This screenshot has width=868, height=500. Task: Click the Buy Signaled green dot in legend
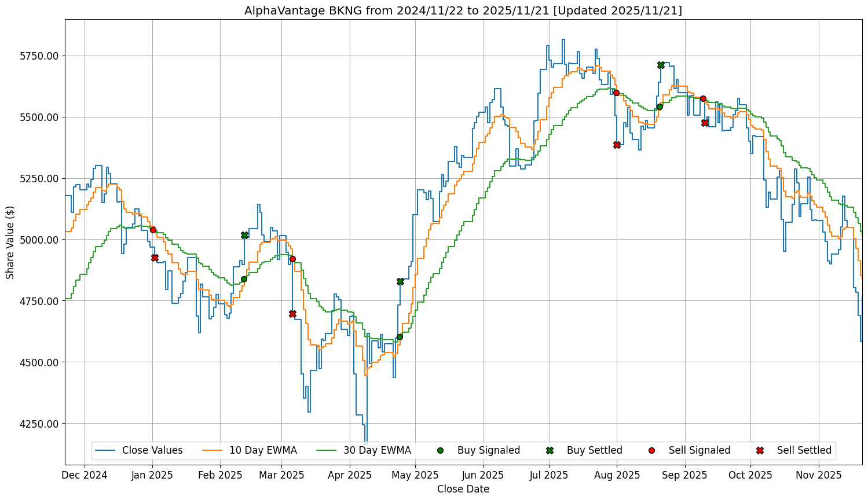(440, 450)
